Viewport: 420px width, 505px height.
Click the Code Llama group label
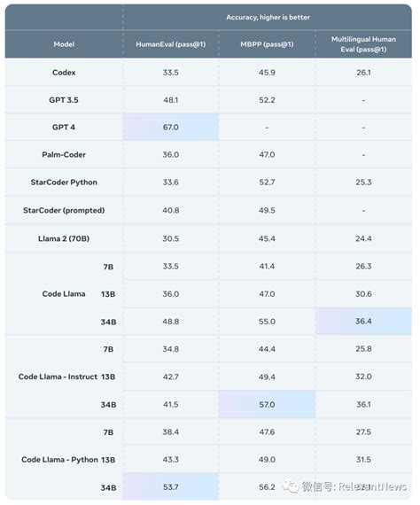pos(64,294)
